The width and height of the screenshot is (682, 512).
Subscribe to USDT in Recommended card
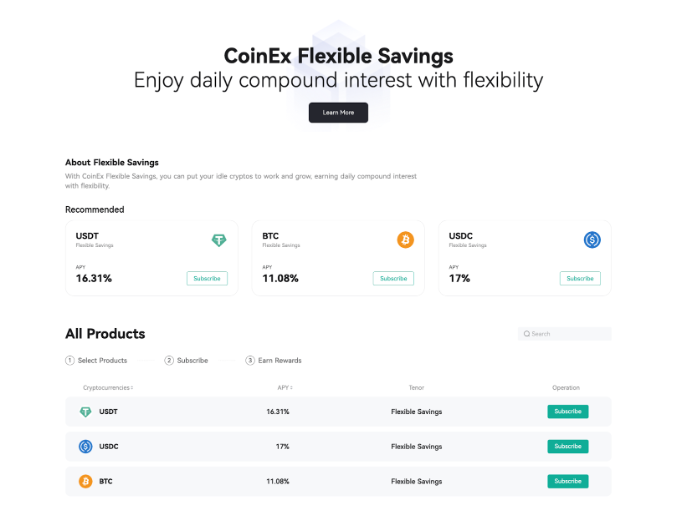point(207,278)
